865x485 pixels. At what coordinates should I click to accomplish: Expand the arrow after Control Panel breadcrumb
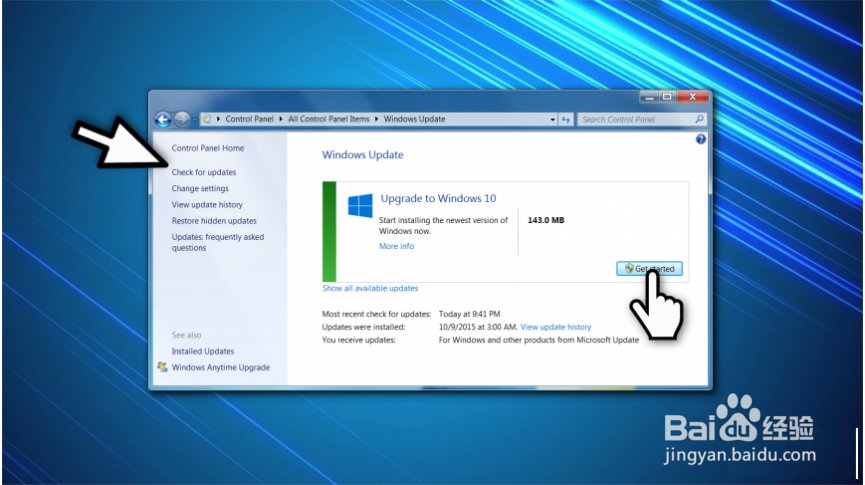[x=281, y=119]
